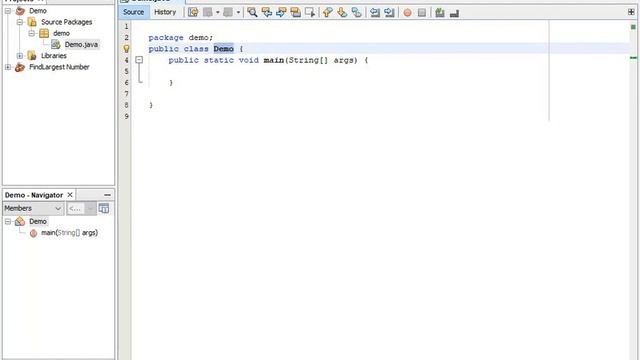Click the Demo project coffee cup icon
Viewport: 640px width, 360px height.
click(x=20, y=11)
